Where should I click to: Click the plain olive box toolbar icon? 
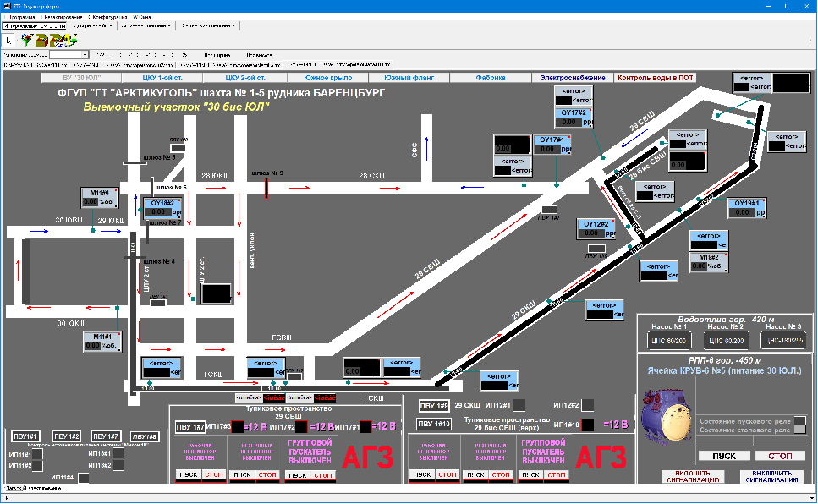[41, 41]
